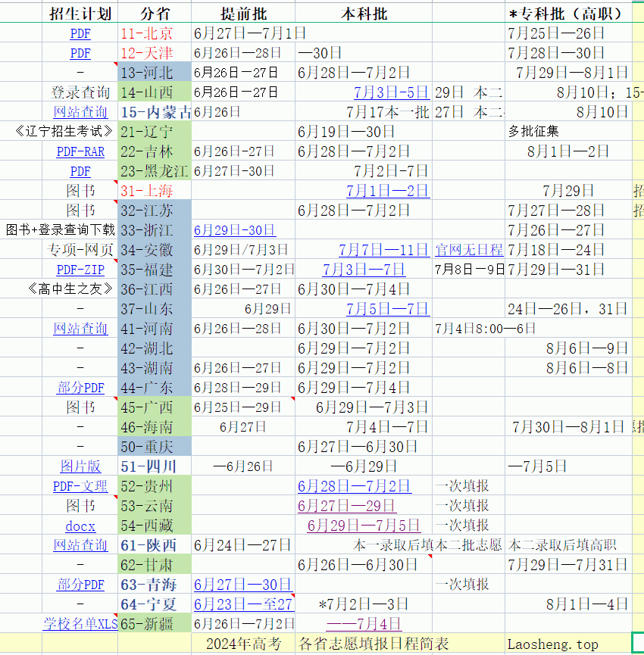This screenshot has width=644, height=655.
Task: Select the 提前批 header cell
Action: coord(243,14)
